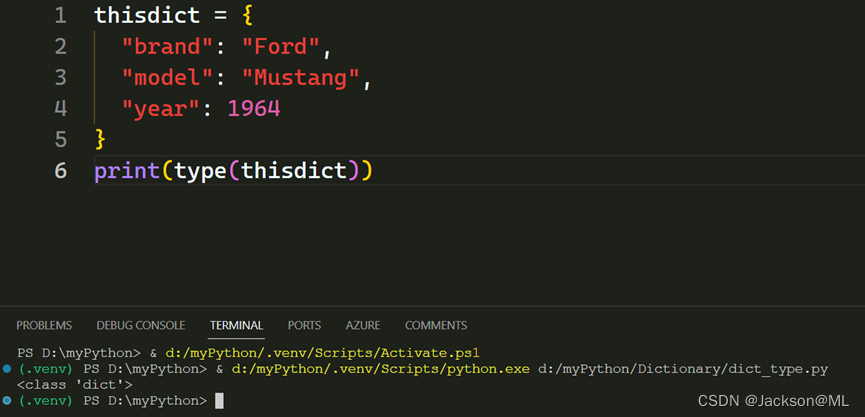Click line number 4 in the gutter
Screen dimensions: 865x417
pyautogui.click(x=61, y=108)
